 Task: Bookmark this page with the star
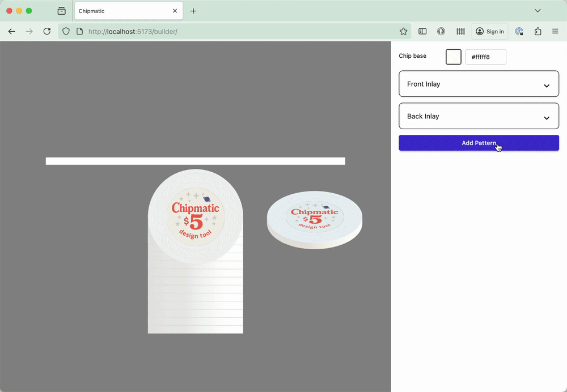404,31
